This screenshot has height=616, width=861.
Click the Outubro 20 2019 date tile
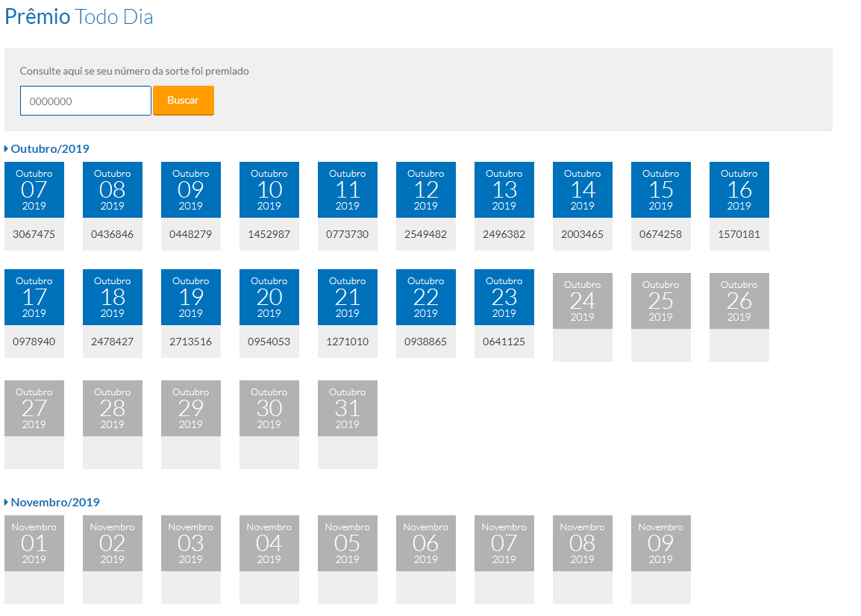(269, 298)
